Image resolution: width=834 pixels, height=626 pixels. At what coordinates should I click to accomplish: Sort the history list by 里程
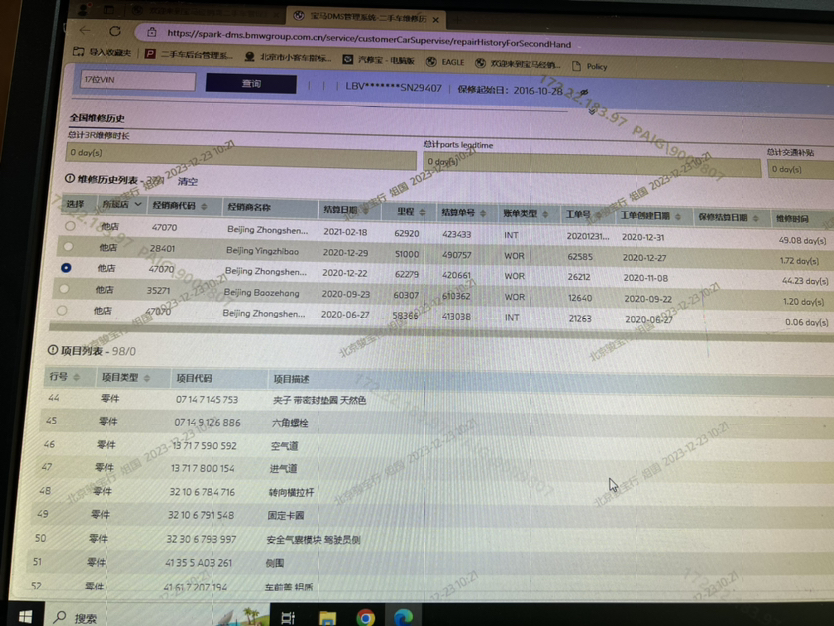click(422, 212)
